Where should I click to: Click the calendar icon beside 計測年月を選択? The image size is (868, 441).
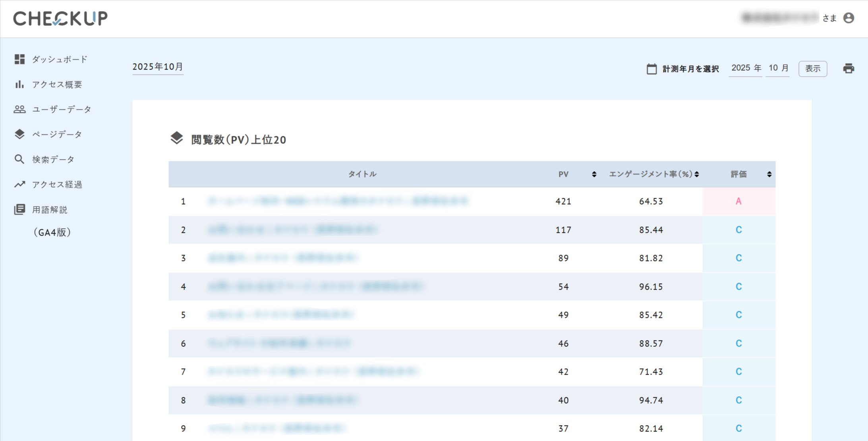click(651, 69)
